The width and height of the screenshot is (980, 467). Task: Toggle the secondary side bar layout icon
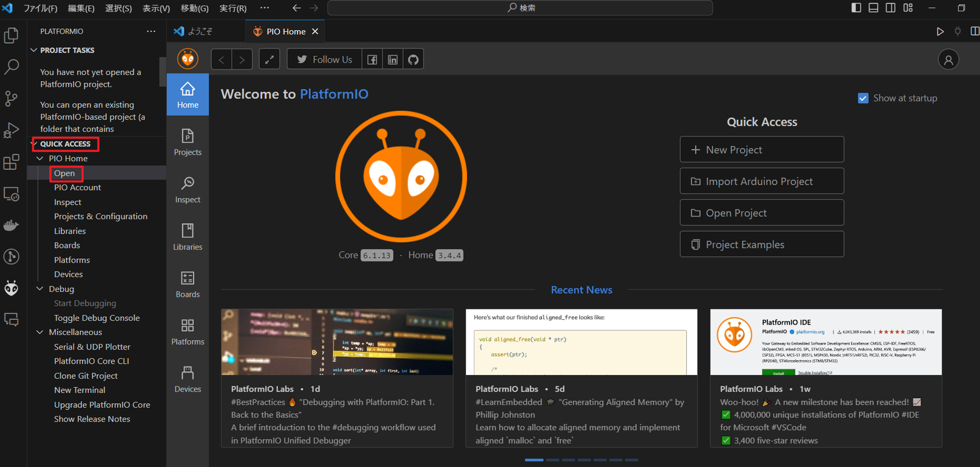point(891,8)
